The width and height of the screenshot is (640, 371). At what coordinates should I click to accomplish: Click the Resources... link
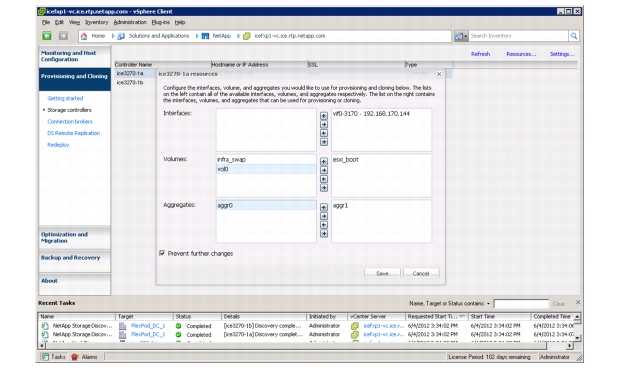(521, 54)
